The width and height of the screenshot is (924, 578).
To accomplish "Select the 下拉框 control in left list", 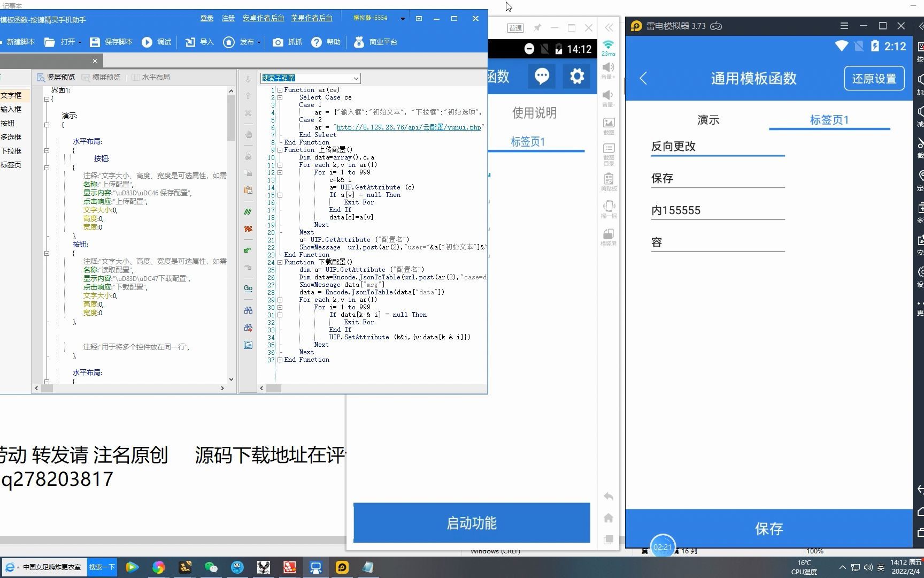I will [11, 151].
